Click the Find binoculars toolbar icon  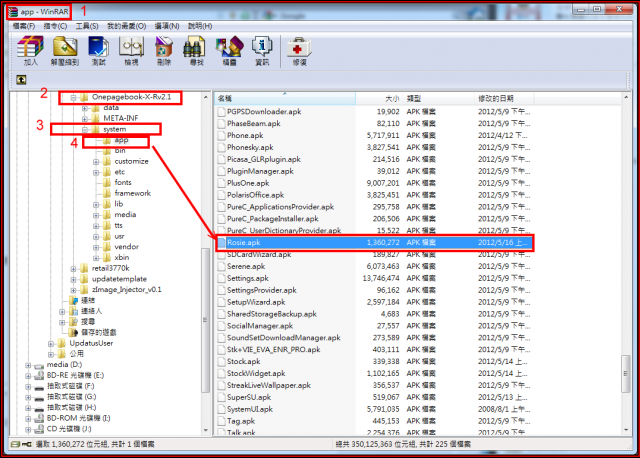pos(194,47)
